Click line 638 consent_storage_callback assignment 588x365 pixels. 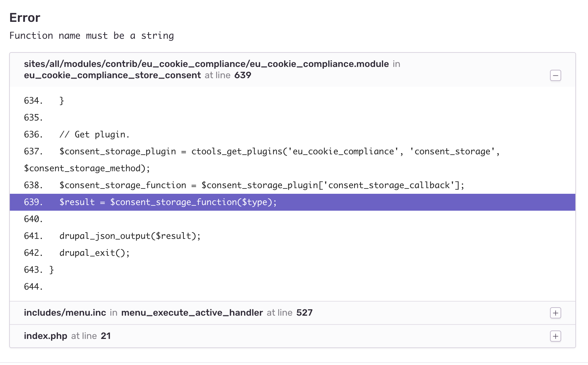pos(262,185)
